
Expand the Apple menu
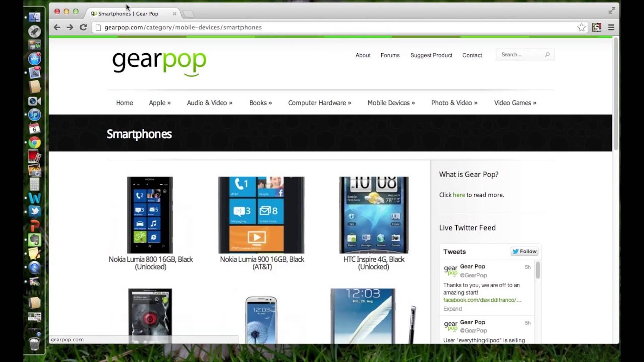click(159, 103)
